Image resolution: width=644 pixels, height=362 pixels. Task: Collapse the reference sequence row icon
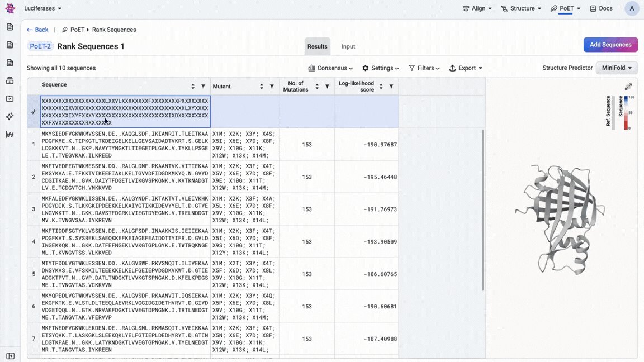tap(34, 112)
